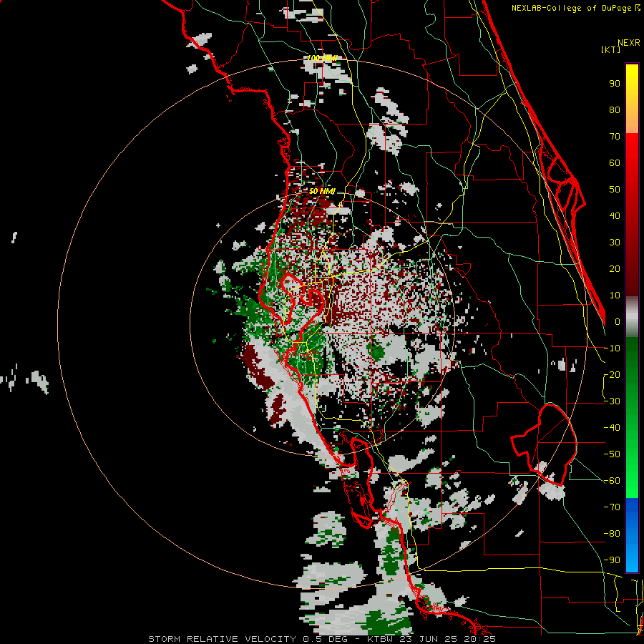This screenshot has height=644, width=644.
Task: Click the 50 NMI range ring label
Action: click(322, 191)
